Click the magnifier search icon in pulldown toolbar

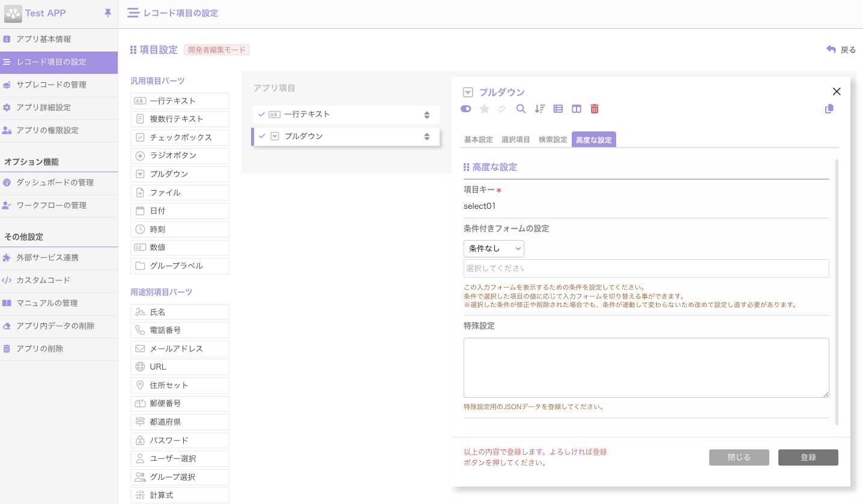[521, 109]
